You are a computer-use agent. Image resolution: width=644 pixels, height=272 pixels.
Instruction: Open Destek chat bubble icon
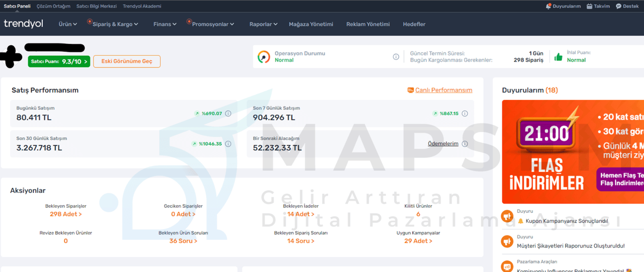618,6
